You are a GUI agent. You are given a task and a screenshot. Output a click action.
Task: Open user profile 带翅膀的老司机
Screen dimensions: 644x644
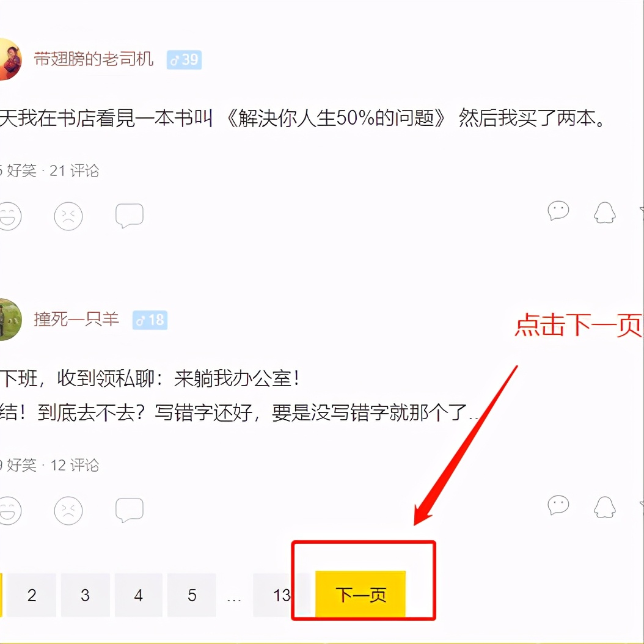(93, 59)
